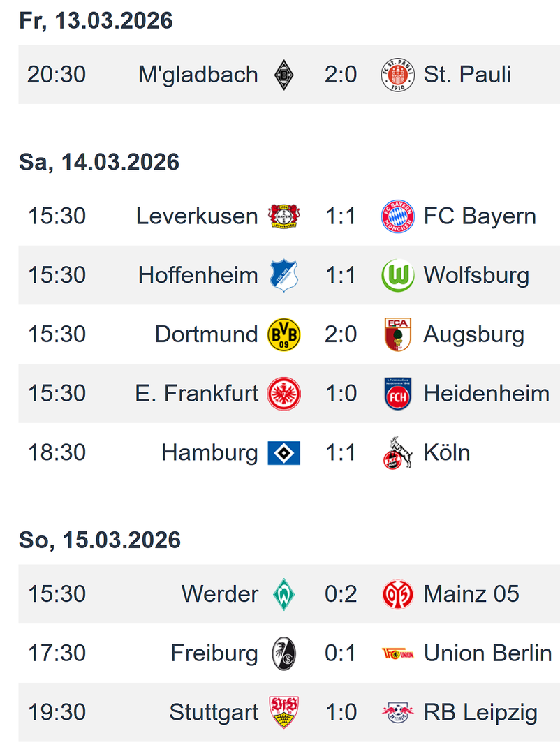Click the Union Berlin logo
560x754 pixels.
coord(398,653)
